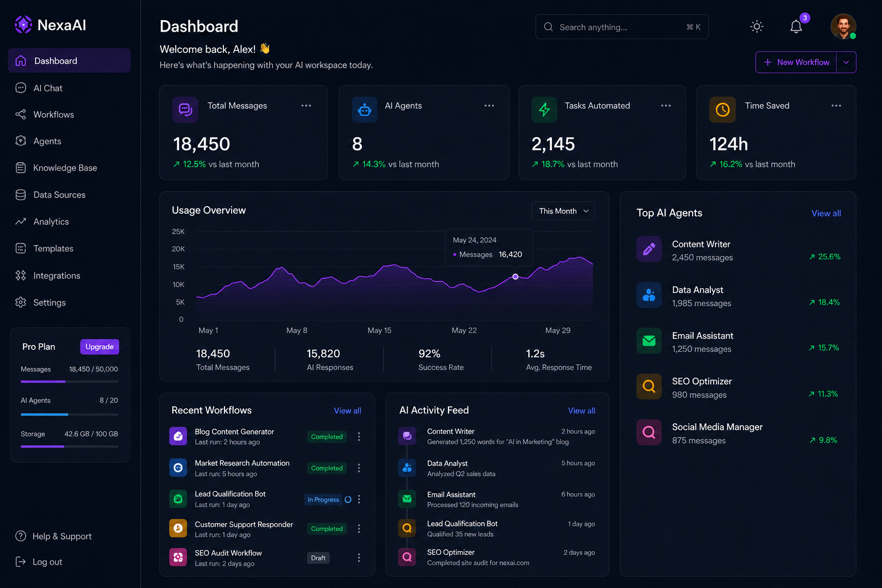Click the Log out icon
The image size is (882, 588).
point(21,562)
